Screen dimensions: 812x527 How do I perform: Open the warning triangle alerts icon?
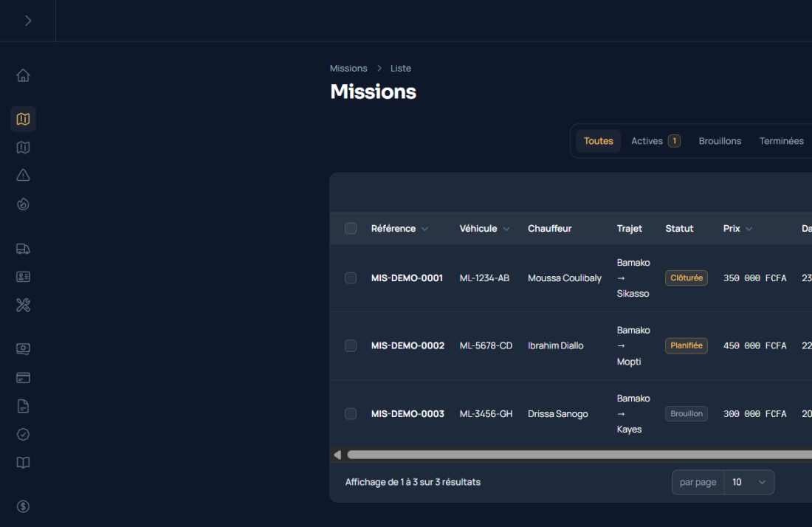pyautogui.click(x=23, y=176)
